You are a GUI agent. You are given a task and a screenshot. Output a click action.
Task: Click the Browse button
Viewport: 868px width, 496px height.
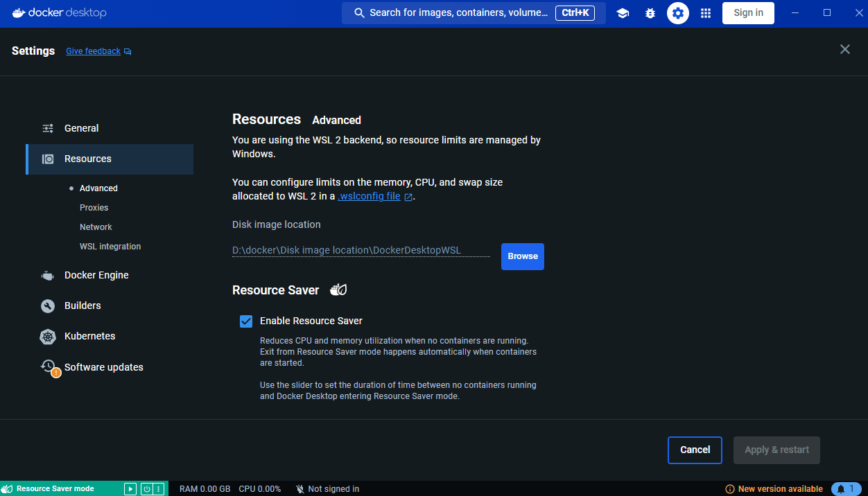point(523,256)
